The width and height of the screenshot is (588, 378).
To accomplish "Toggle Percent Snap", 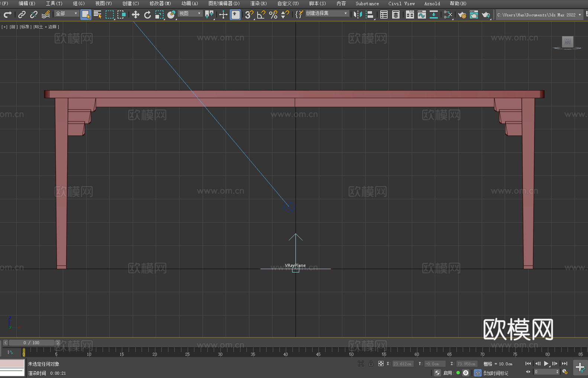I will point(273,14).
